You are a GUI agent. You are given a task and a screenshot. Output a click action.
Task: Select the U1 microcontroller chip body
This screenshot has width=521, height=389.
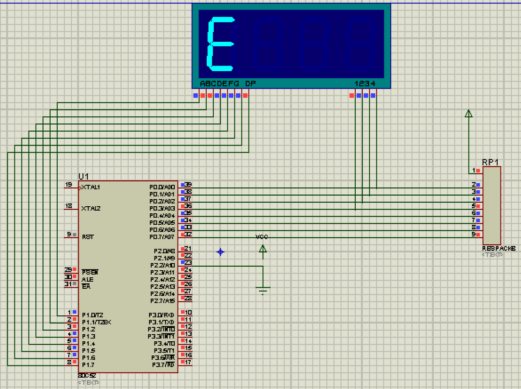(x=128, y=277)
